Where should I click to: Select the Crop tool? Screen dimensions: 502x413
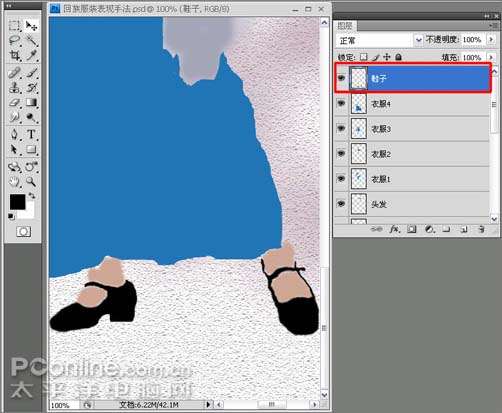tap(15, 55)
